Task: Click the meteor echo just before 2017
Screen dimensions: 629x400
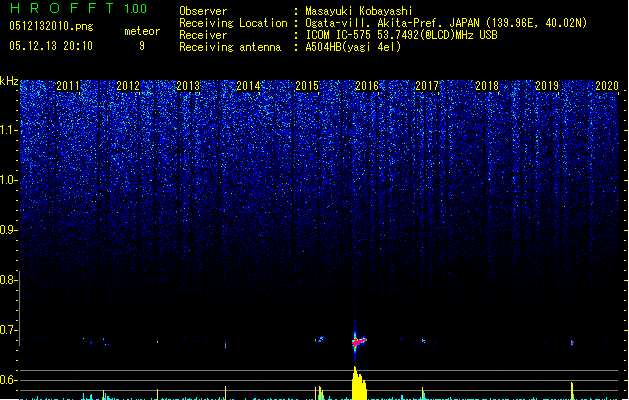Action: point(423,341)
